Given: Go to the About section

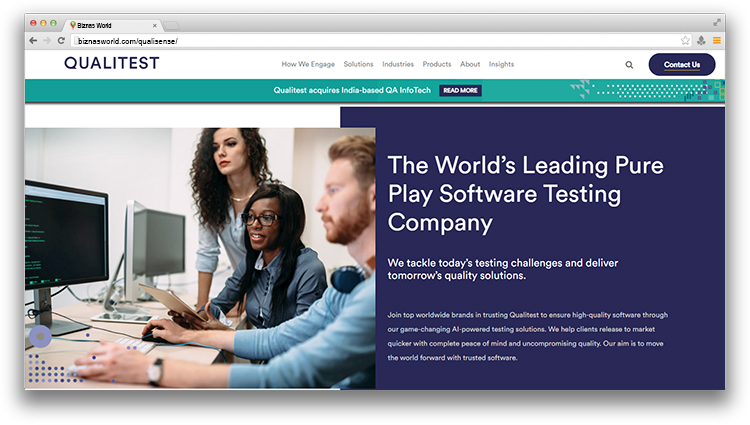Looking at the screenshot, I should [x=470, y=64].
